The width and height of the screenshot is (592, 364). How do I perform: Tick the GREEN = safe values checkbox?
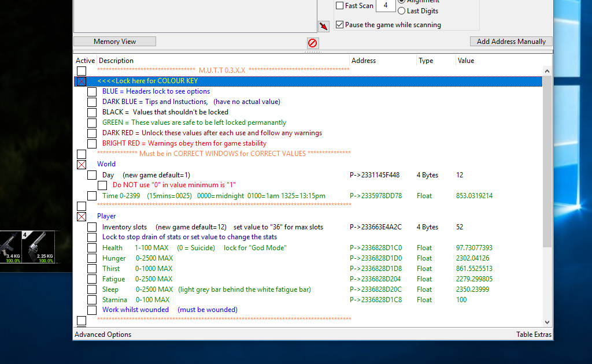coord(92,123)
